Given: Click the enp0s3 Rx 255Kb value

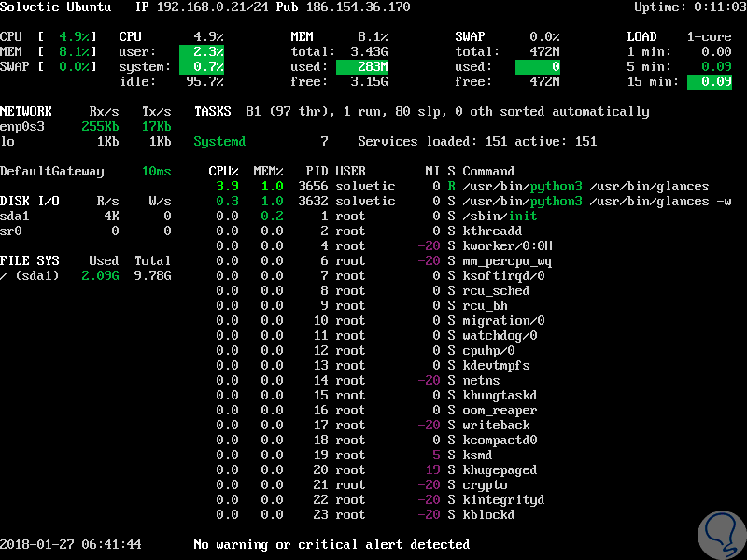Looking at the screenshot, I should [100, 127].
